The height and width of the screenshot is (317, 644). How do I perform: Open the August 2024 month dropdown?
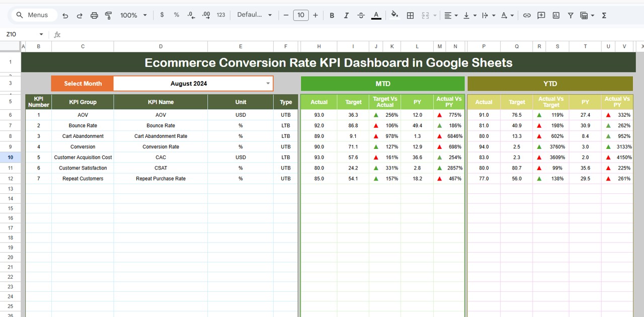(268, 84)
